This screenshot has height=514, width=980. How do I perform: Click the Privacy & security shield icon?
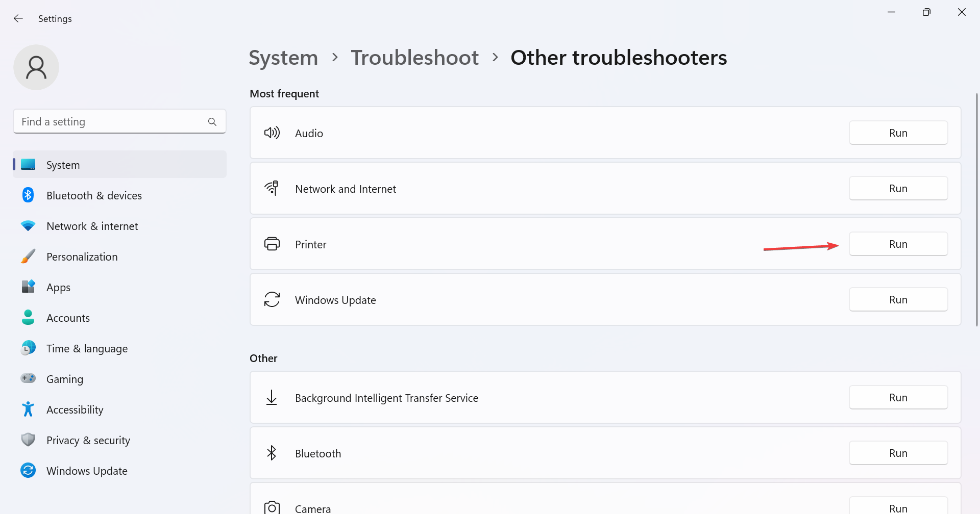[28, 440]
